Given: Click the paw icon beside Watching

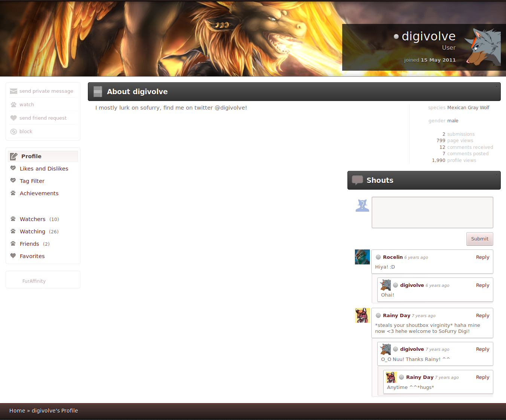Looking at the screenshot, I should click(x=13, y=231).
